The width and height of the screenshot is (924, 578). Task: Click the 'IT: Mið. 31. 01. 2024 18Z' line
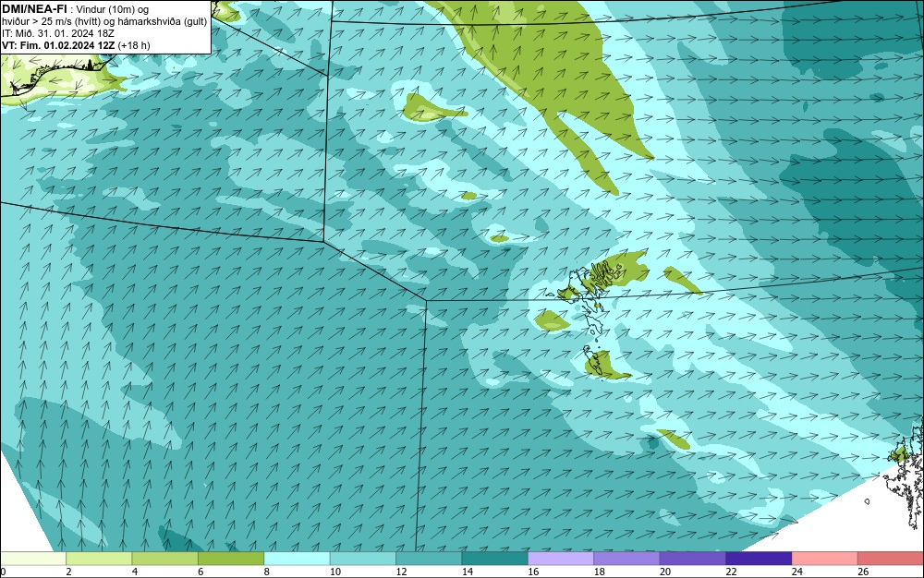point(58,33)
